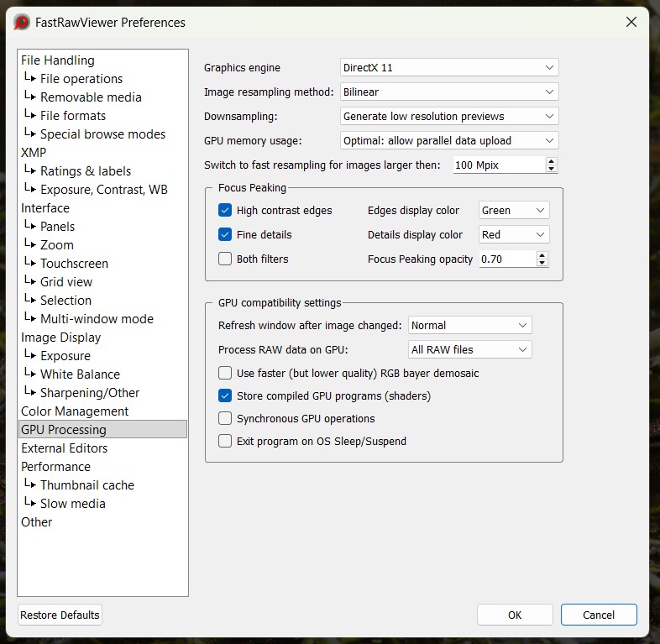Click the Restore Defaults button
The image size is (660, 644).
tap(60, 615)
